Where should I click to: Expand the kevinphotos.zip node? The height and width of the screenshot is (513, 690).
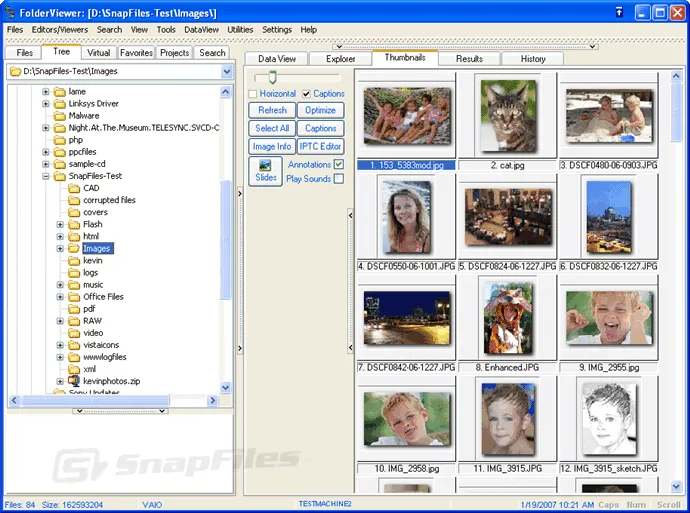click(x=60, y=381)
